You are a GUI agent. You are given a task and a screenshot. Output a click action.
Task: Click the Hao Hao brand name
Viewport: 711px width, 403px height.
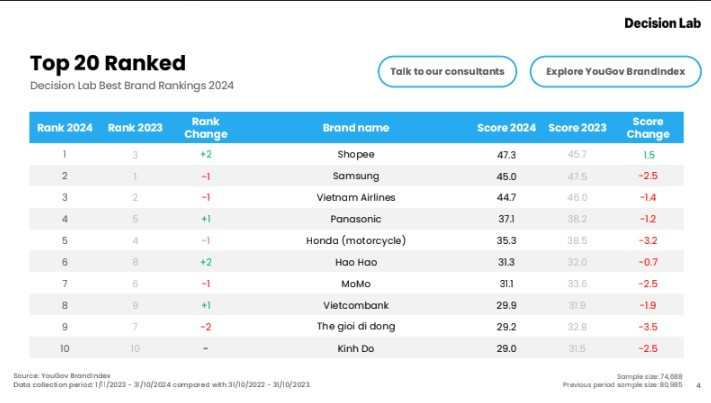tap(355, 262)
